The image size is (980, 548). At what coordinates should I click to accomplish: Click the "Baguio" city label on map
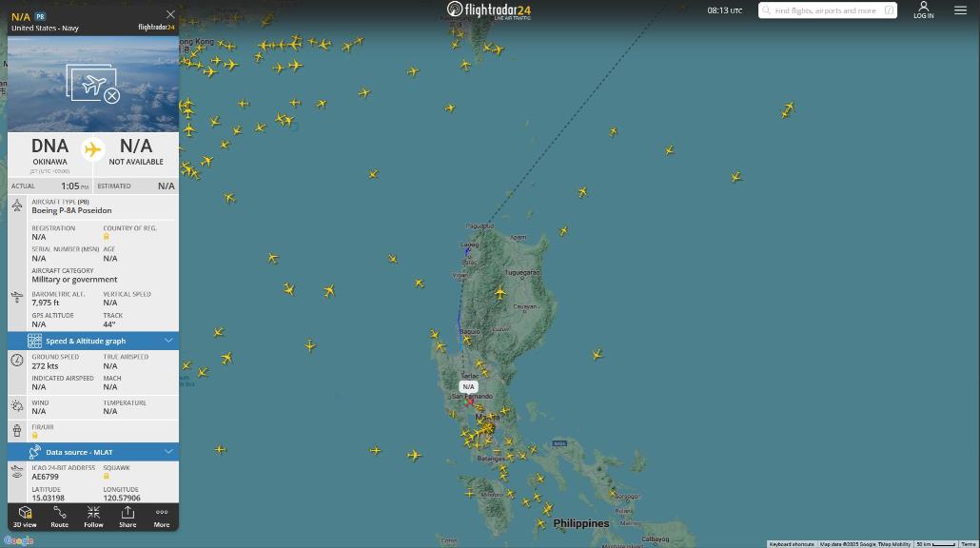click(x=470, y=331)
